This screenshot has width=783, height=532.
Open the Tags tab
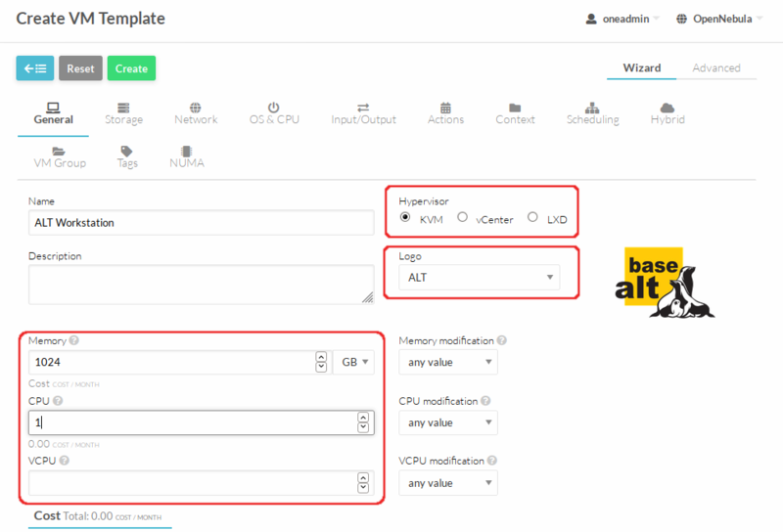pos(127,157)
